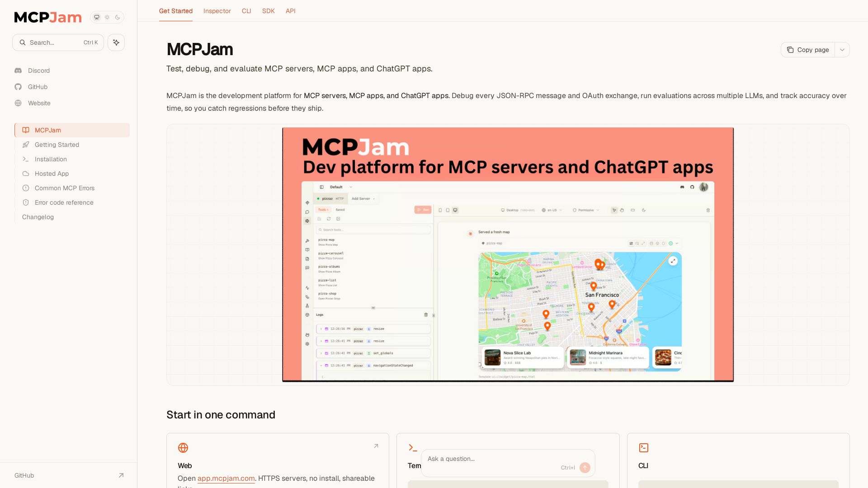The width and height of the screenshot is (868, 488).
Task: Click the Copy page button
Action: 808,50
